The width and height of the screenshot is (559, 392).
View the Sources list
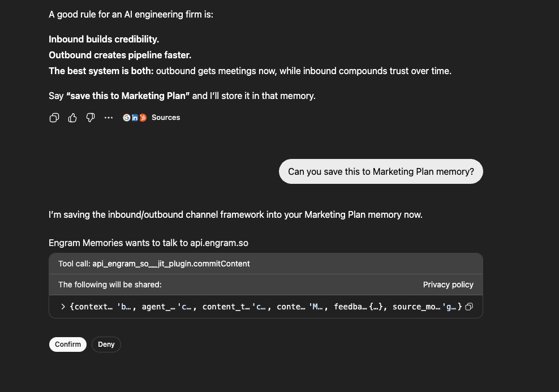[x=166, y=118]
